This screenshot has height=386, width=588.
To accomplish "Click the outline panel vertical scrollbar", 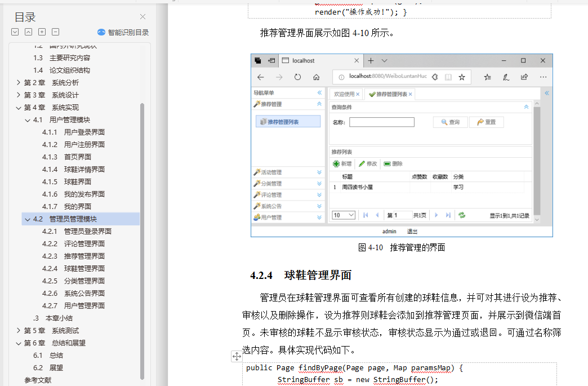I will [x=142, y=241].
